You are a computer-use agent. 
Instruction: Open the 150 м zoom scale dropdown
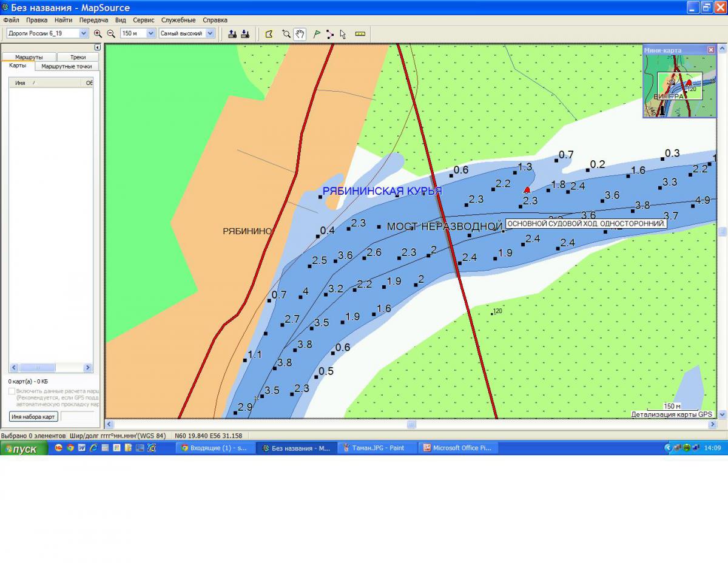151,34
